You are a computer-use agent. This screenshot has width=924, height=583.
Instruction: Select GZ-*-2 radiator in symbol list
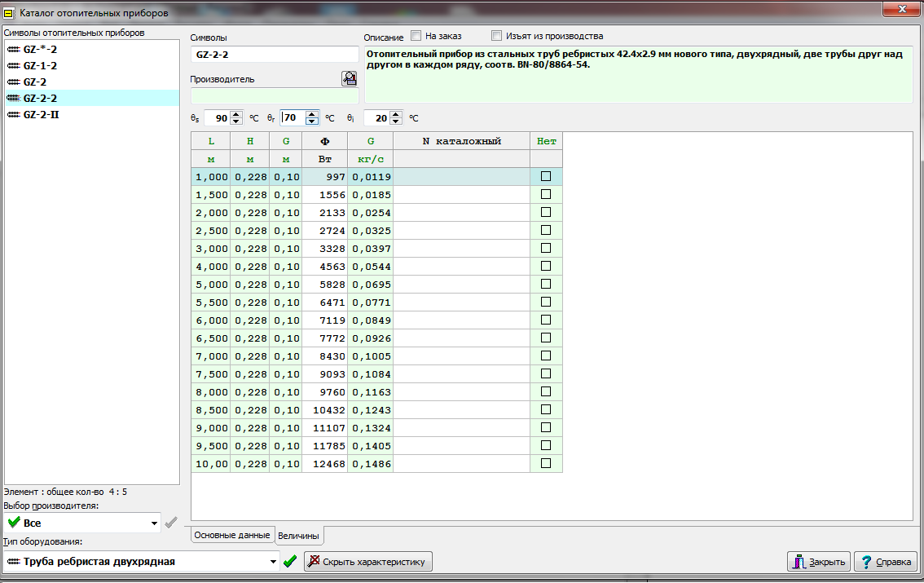[40, 49]
